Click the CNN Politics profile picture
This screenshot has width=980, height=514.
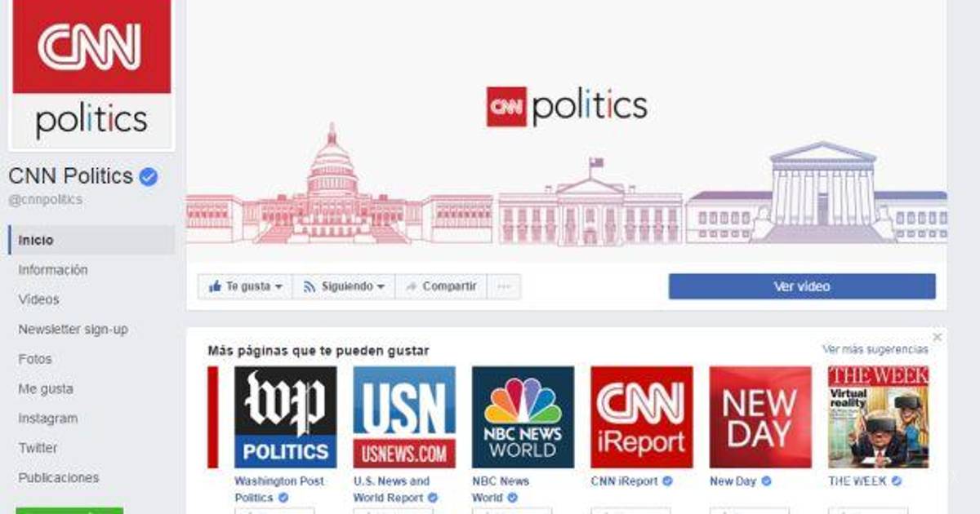click(91, 74)
